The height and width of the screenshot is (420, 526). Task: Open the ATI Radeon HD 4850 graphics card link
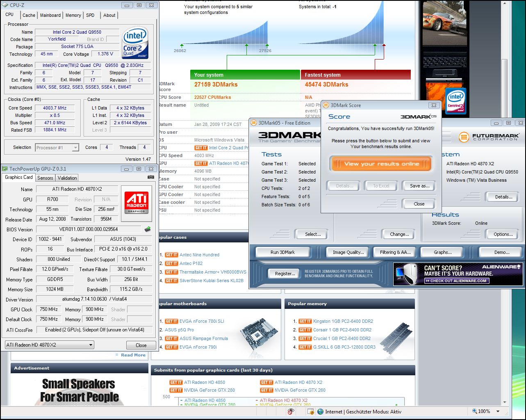pyautogui.click(x=205, y=382)
